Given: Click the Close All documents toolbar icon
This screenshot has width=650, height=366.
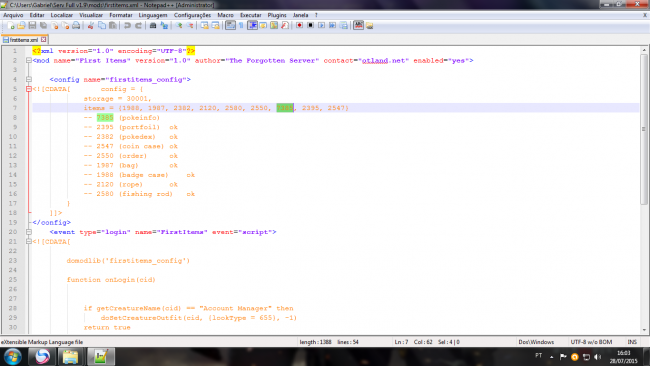Looking at the screenshot, I should pos(65,26).
